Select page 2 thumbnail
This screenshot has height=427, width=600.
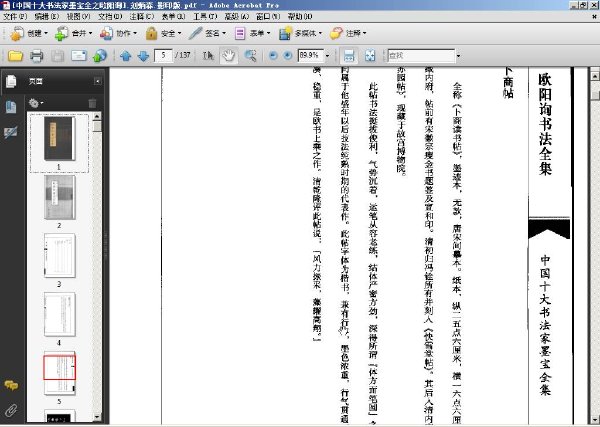59,198
